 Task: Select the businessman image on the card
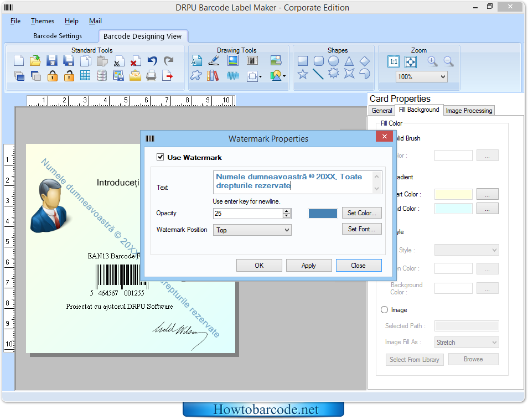(50, 205)
